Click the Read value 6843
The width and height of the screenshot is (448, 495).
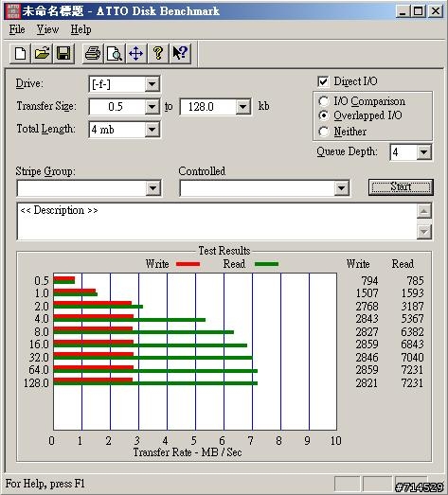412,345
